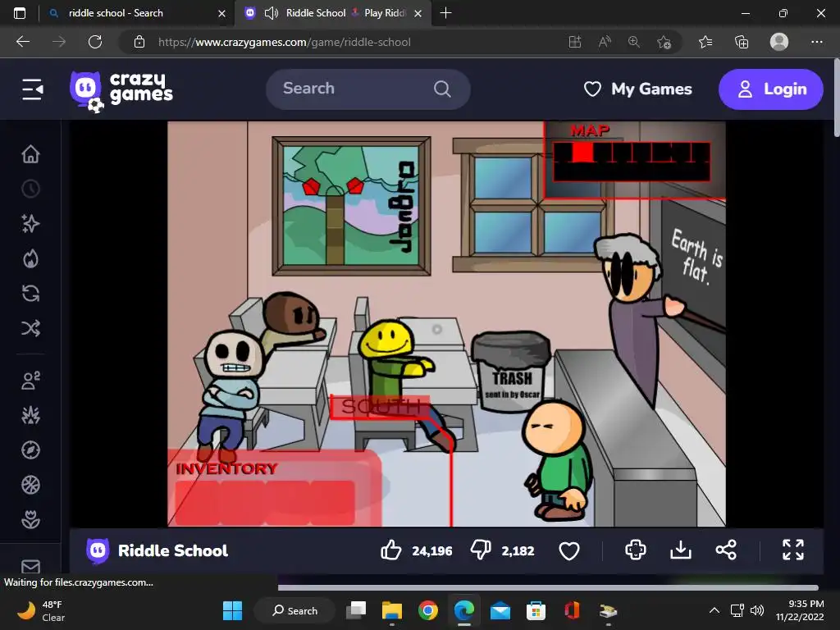Image resolution: width=840 pixels, height=630 pixels.
Task: Share the game via share icon
Action: tap(726, 550)
